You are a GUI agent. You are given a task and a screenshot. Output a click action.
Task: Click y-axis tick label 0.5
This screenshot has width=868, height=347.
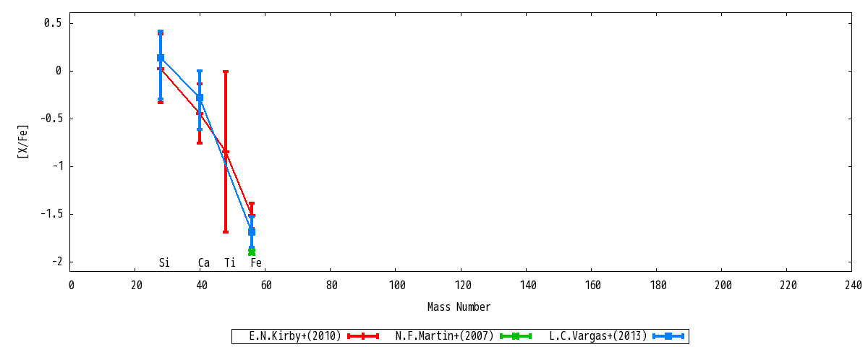click(53, 23)
